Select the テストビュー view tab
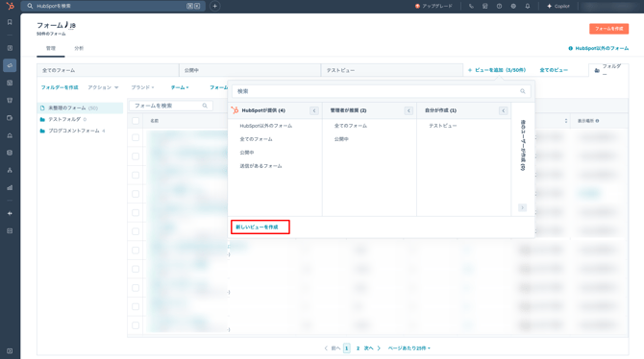 392,70
